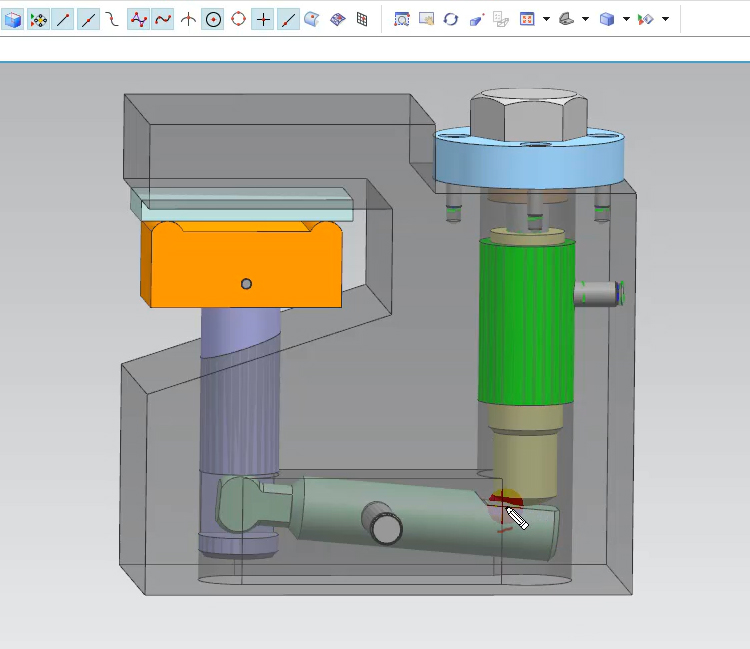This screenshot has width=750, height=649.
Task: Toggle Arc Center snap
Action: 213,19
